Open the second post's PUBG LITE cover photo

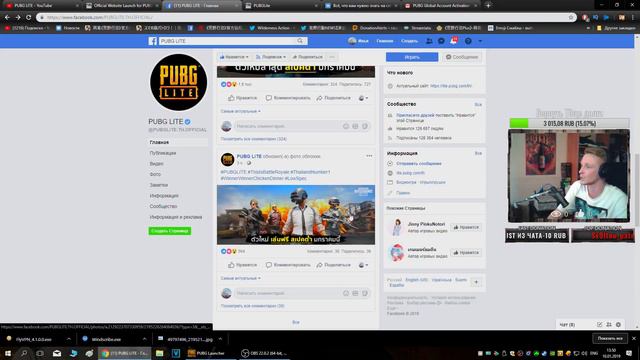tap(296, 215)
